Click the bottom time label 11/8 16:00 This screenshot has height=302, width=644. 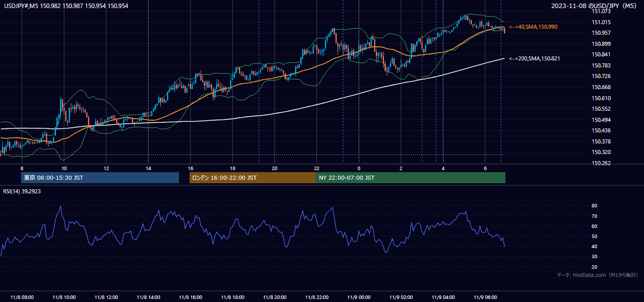(190, 297)
